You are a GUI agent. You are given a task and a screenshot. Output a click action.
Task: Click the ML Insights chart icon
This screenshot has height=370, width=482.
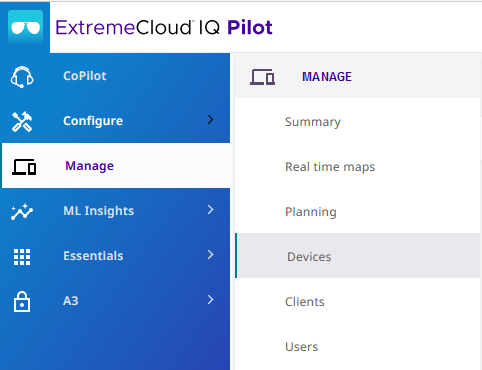coord(22,212)
